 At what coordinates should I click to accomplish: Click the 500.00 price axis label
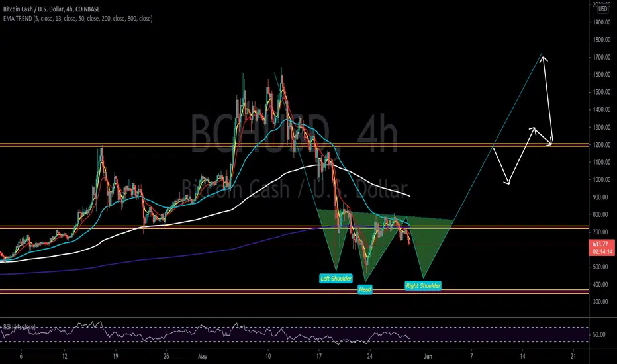click(601, 267)
